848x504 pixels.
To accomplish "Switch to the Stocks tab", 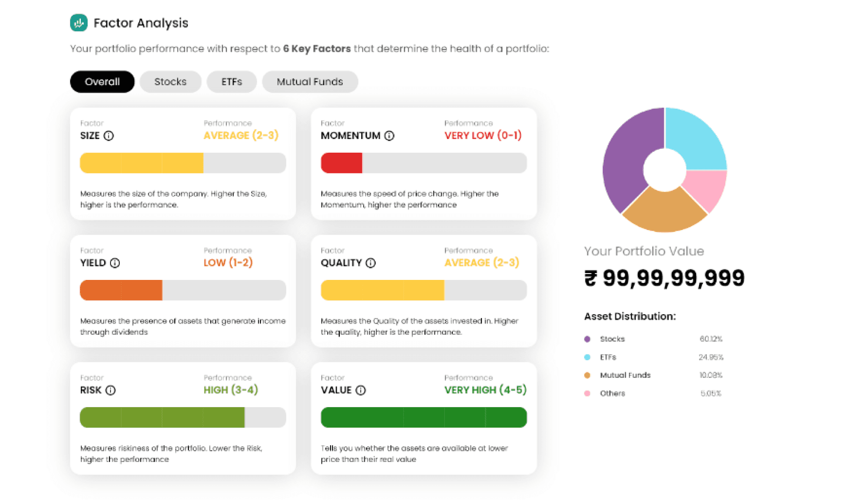I will tap(171, 82).
